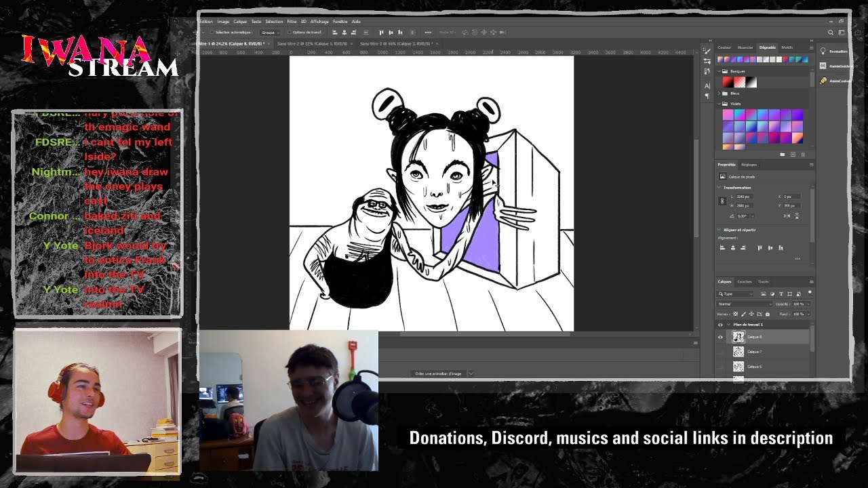Viewport: 868px width, 488px height.
Task: Open the Normal blend mode dropdown
Action: 745,304
